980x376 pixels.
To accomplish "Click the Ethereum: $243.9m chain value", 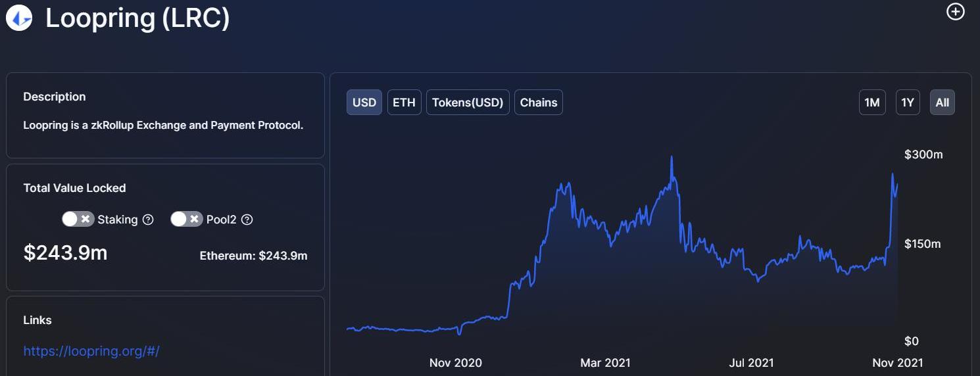I will (x=253, y=256).
